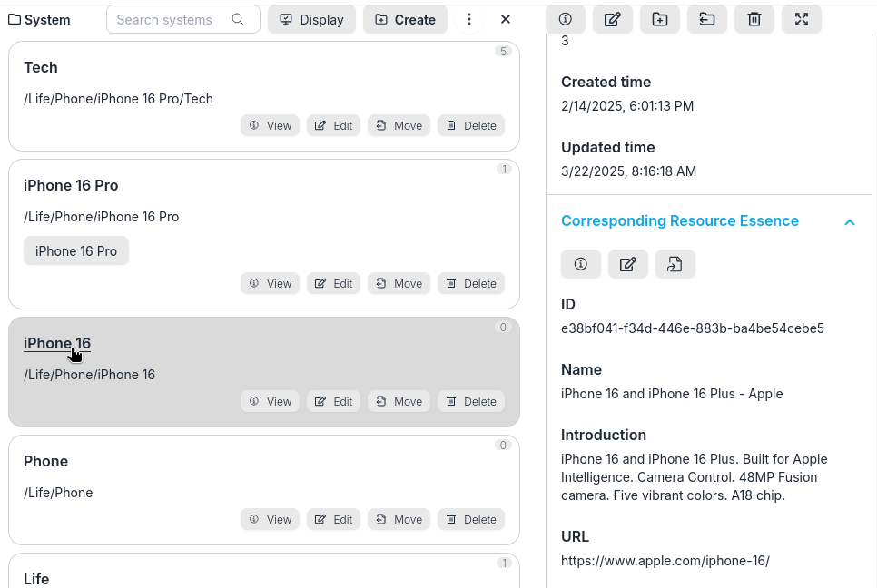877x588 pixels.
Task: Click Delete on the Phone system card
Action: 471,519
